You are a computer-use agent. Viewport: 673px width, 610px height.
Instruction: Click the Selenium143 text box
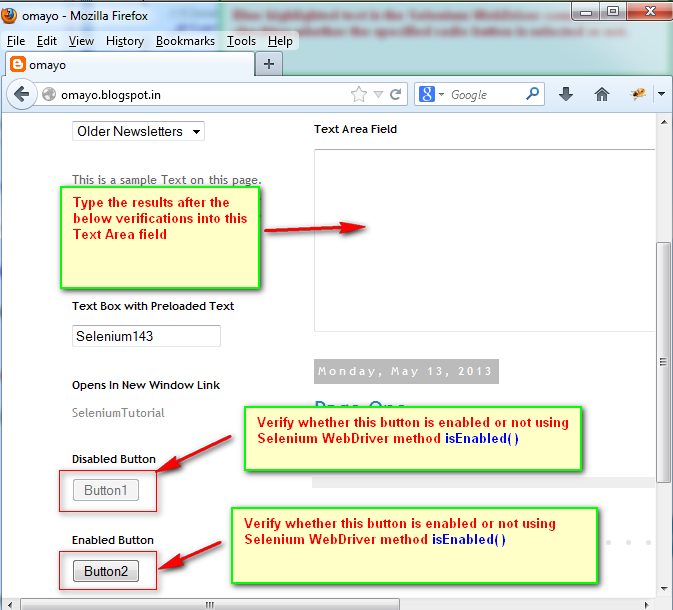pyautogui.click(x=146, y=336)
